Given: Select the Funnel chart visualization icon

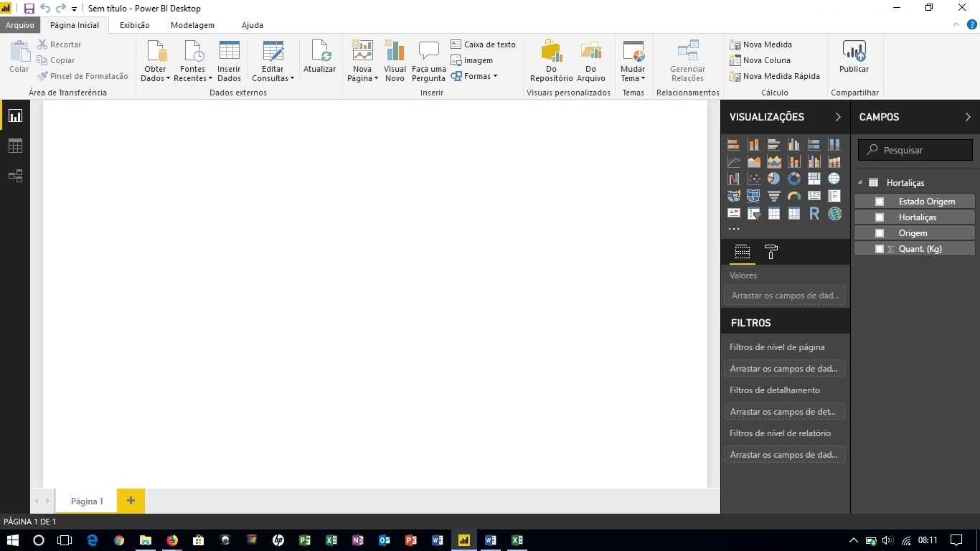Looking at the screenshot, I should tap(773, 196).
